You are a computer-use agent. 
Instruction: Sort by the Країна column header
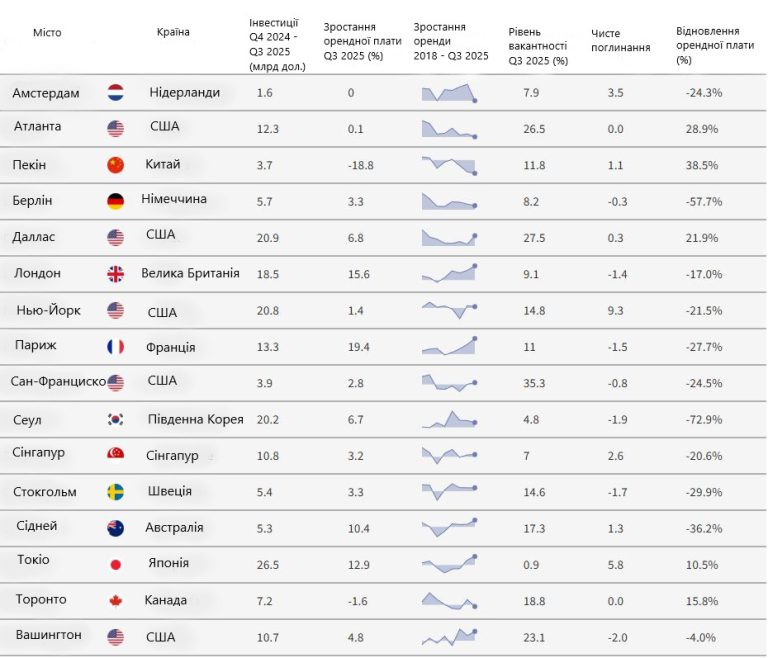point(173,32)
